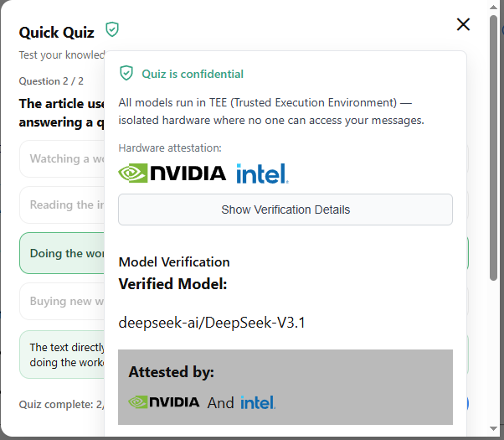This screenshot has width=504, height=440.
Task: Click the NVIDIA logo in Attested by box
Action: click(163, 402)
